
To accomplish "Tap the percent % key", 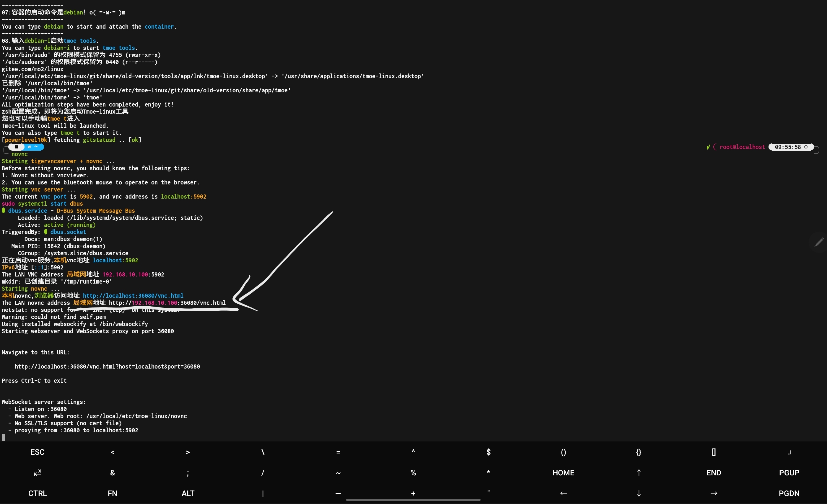I will [x=413, y=472].
